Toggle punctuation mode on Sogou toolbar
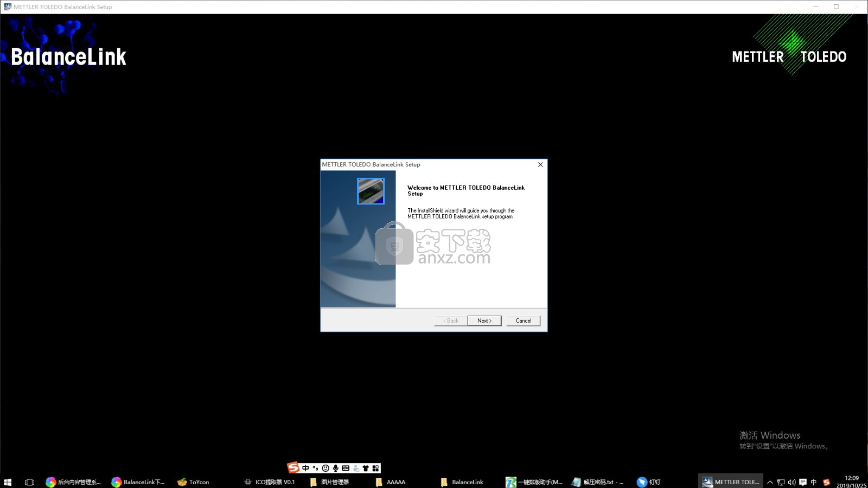This screenshot has height=488, width=868. pos(315,468)
